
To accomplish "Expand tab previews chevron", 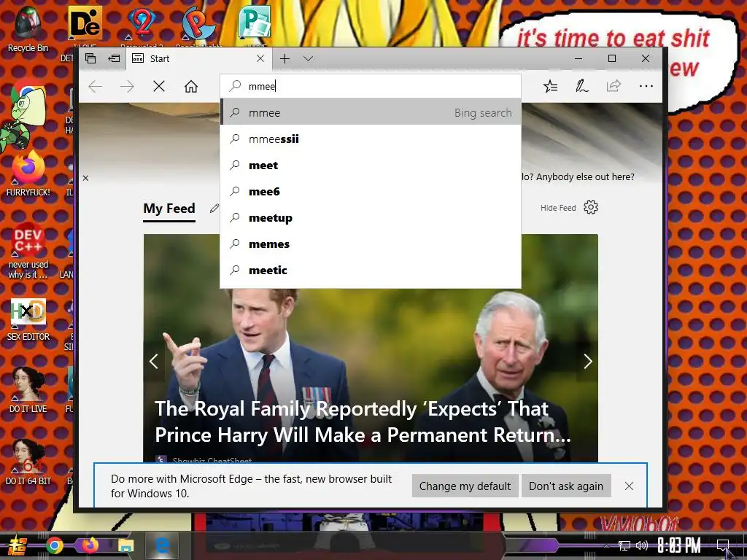I will click(x=309, y=58).
